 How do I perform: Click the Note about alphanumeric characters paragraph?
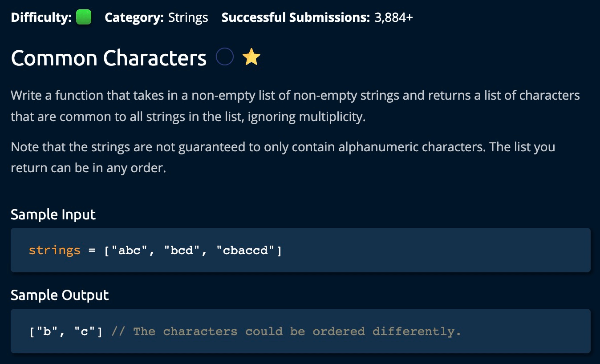283,158
